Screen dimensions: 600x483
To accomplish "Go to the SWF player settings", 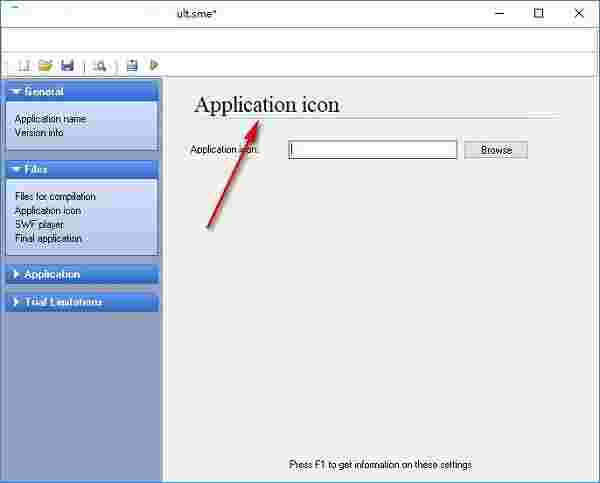I will coord(39,225).
